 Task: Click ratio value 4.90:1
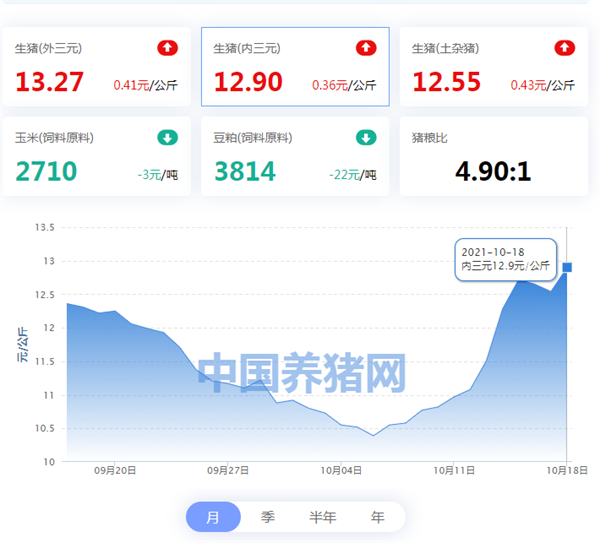click(x=493, y=171)
